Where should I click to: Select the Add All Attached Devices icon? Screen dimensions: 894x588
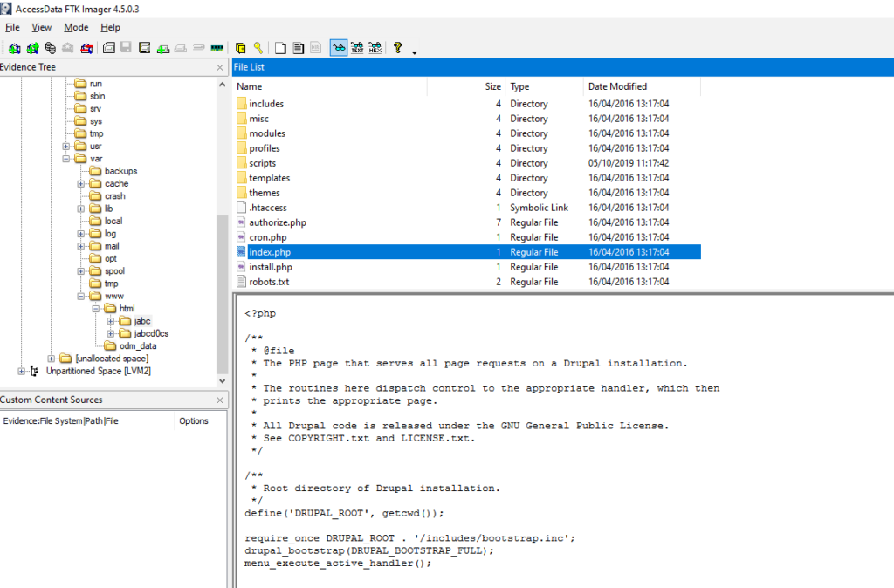[x=32, y=48]
